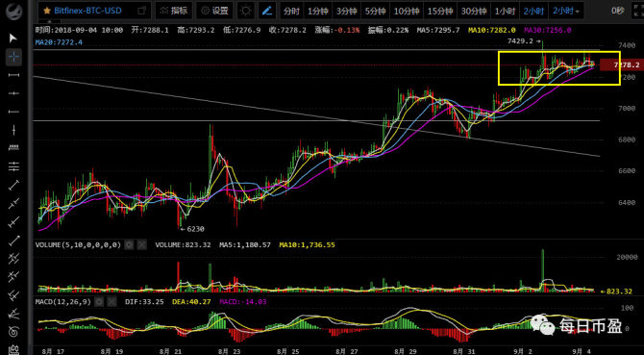Click the MA5:7295.7 readout
Viewport: 644px width, 355px height.
pos(438,30)
